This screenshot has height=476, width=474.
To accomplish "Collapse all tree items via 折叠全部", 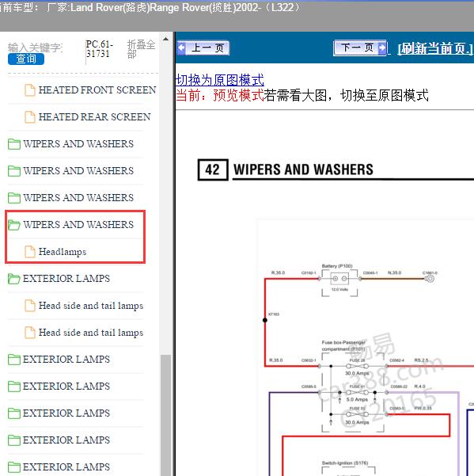I will pos(141,49).
